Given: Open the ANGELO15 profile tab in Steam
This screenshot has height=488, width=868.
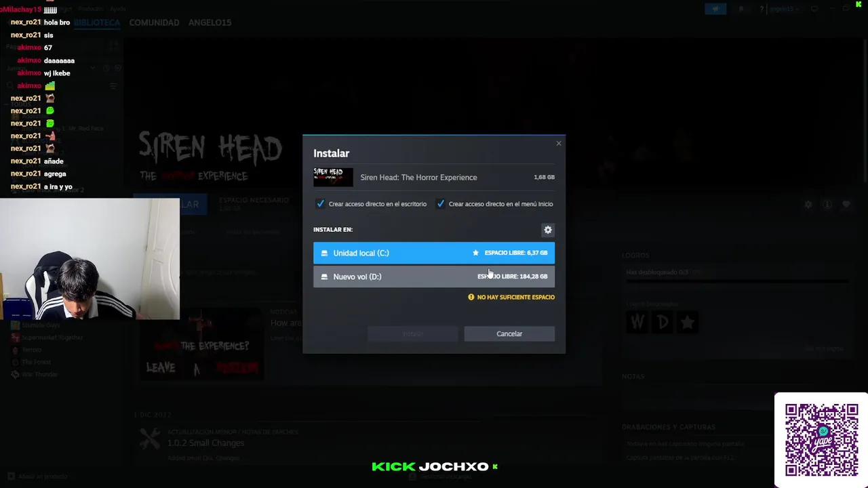Looking at the screenshot, I should point(210,22).
